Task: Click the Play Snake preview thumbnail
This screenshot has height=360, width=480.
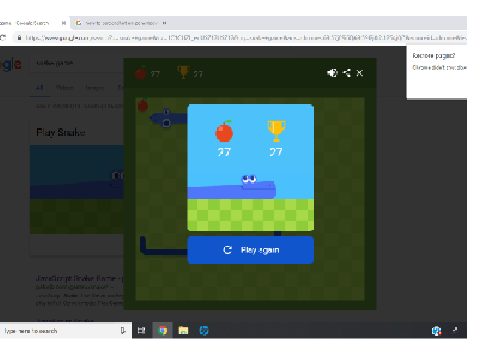Action: tap(77, 189)
